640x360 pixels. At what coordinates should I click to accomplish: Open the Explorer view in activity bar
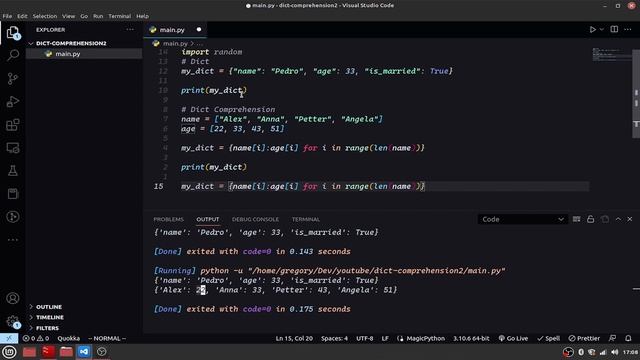(x=13, y=32)
